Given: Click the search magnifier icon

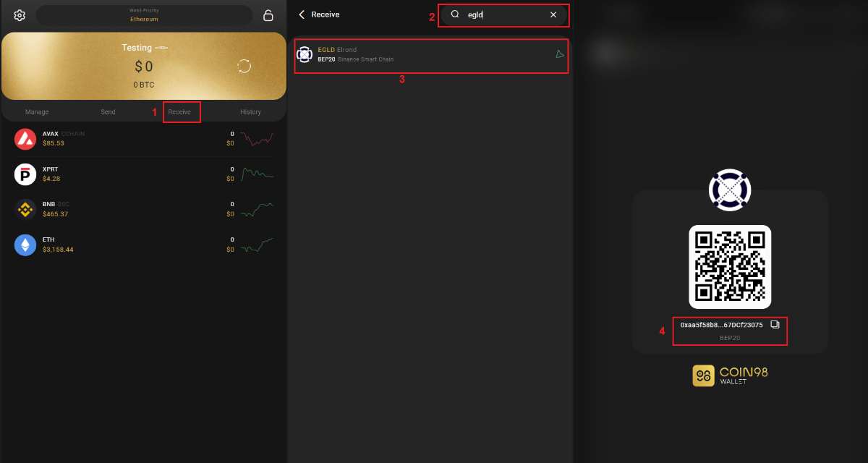Looking at the screenshot, I should pyautogui.click(x=455, y=14).
